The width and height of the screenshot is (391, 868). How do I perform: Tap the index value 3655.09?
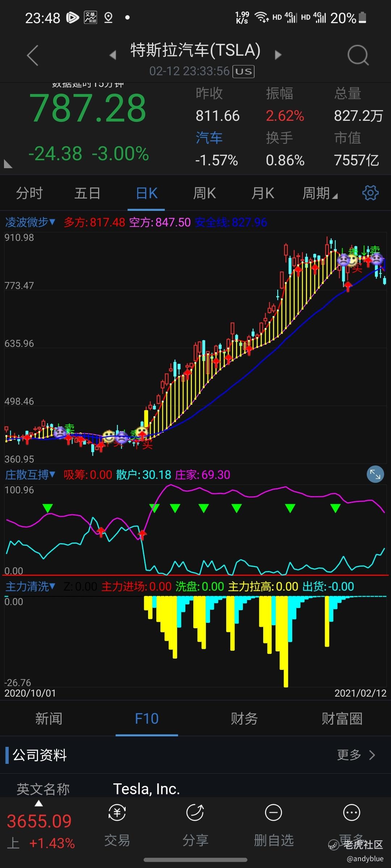[x=39, y=821]
